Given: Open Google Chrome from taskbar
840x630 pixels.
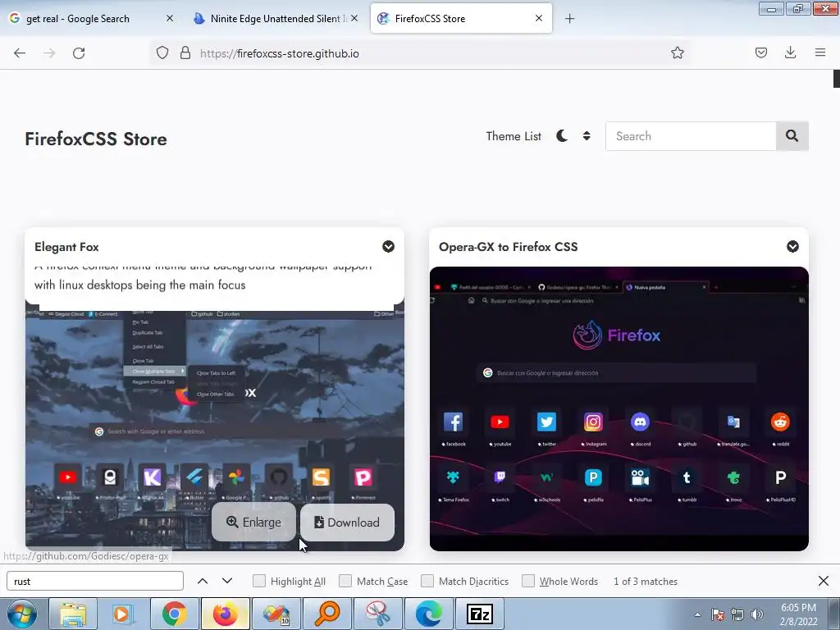Looking at the screenshot, I should 174,614.
